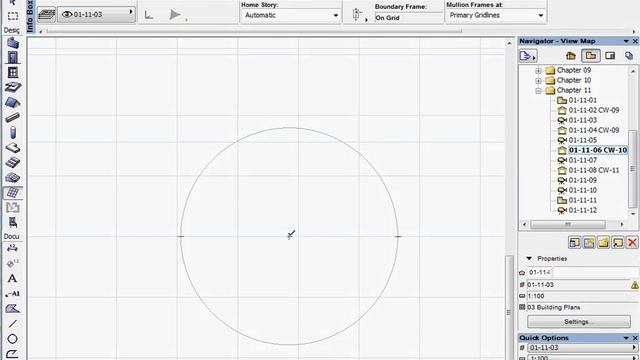Click Save Current View icon
Screen dimensions: 640x360
coord(589,242)
